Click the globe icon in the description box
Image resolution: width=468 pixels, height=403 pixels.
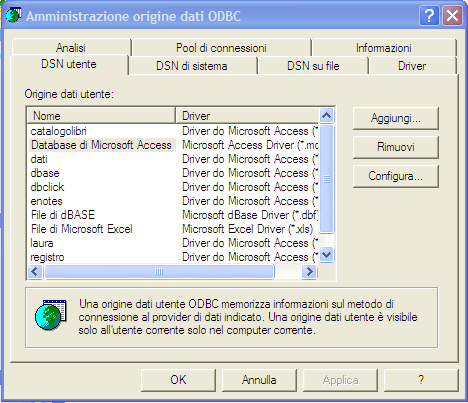[51, 315]
